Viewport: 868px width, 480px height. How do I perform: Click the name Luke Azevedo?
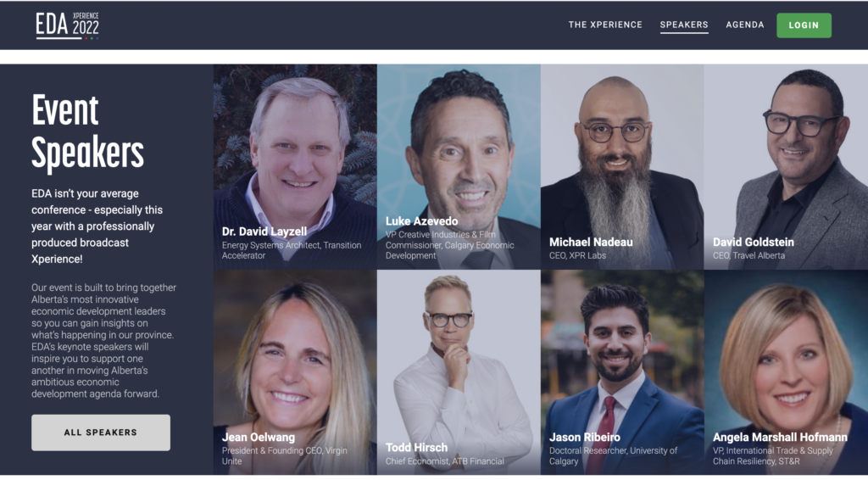(422, 220)
